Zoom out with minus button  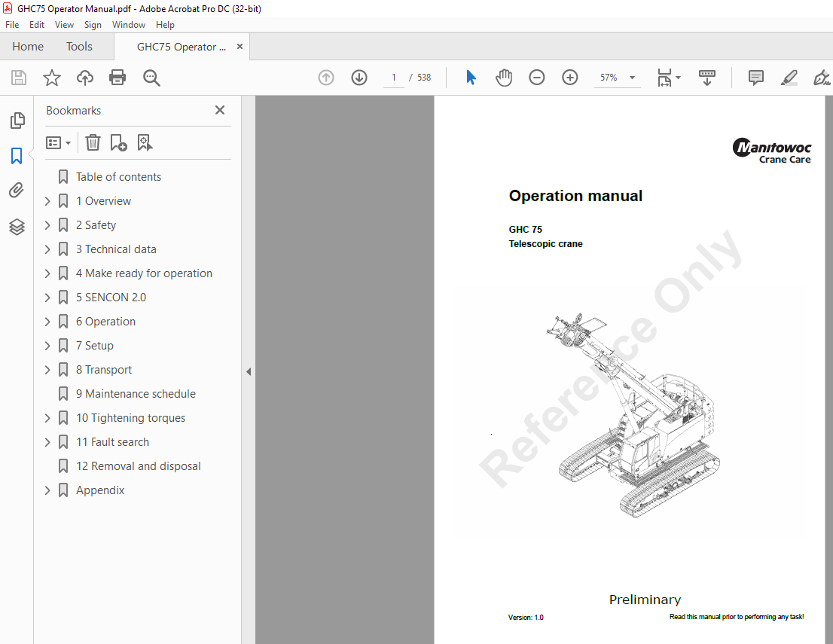(x=536, y=78)
